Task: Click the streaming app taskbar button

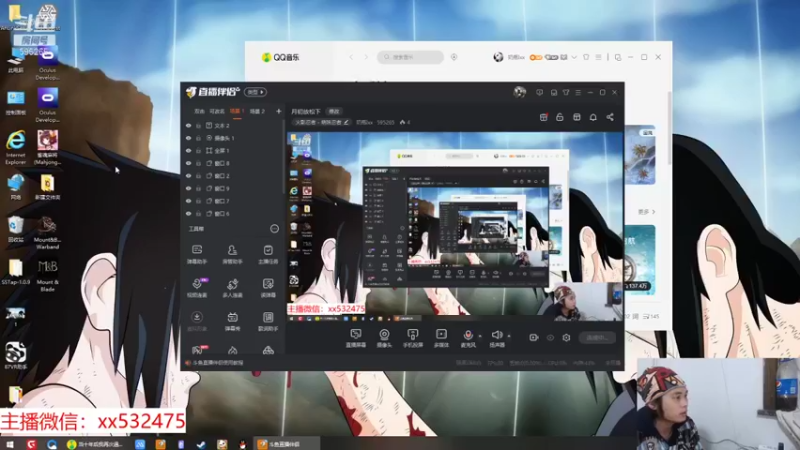Action: pos(286,444)
